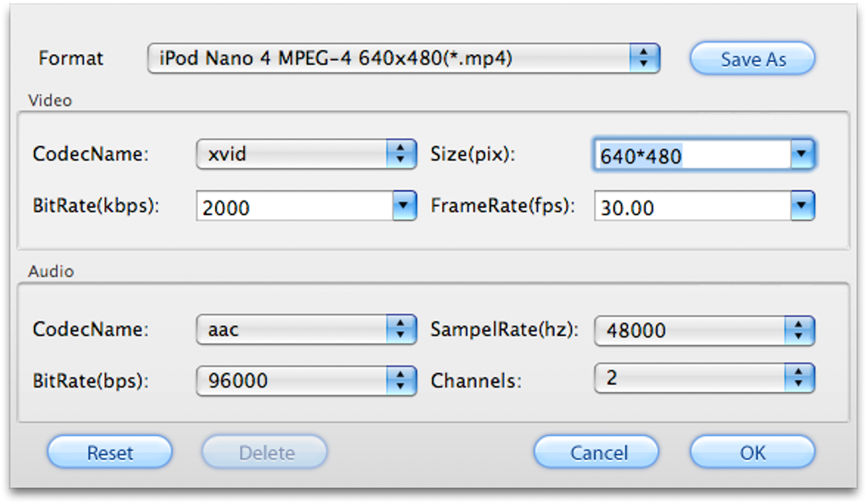Click the Delete button
The width and height of the screenshot is (867, 504).
point(265,453)
